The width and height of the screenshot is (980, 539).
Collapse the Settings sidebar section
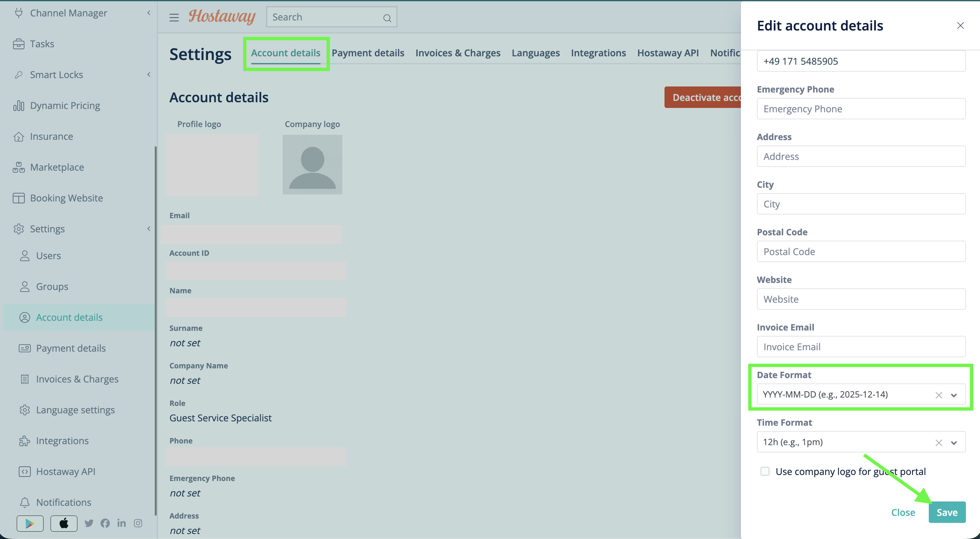(x=149, y=228)
